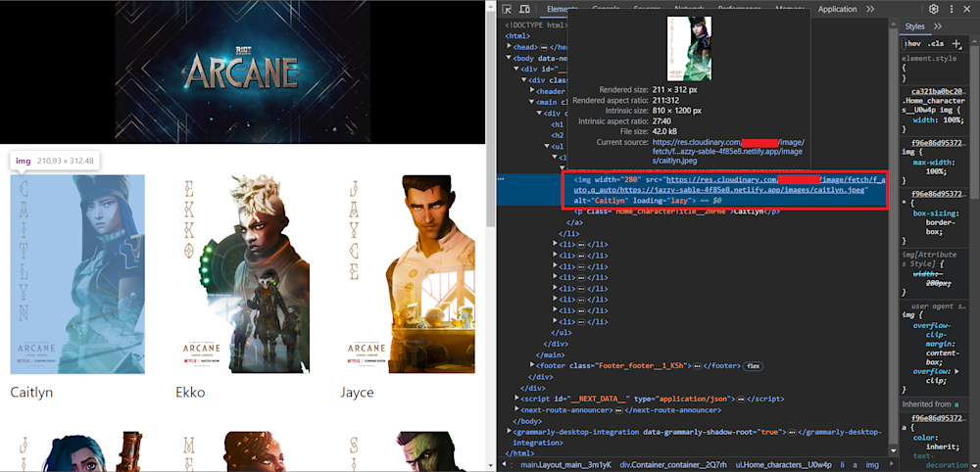Click the new style rule plus icon
The width and height of the screenshot is (980, 472).
point(956,44)
